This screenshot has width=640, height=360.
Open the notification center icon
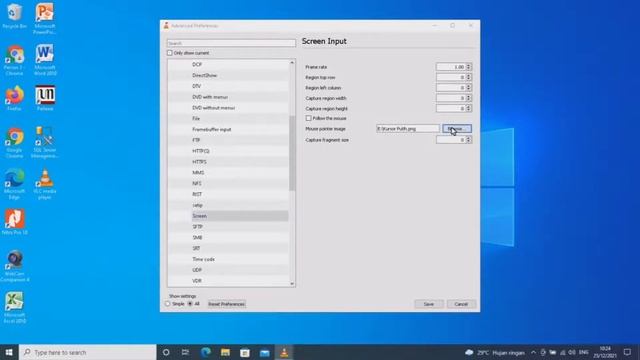(x=627, y=352)
